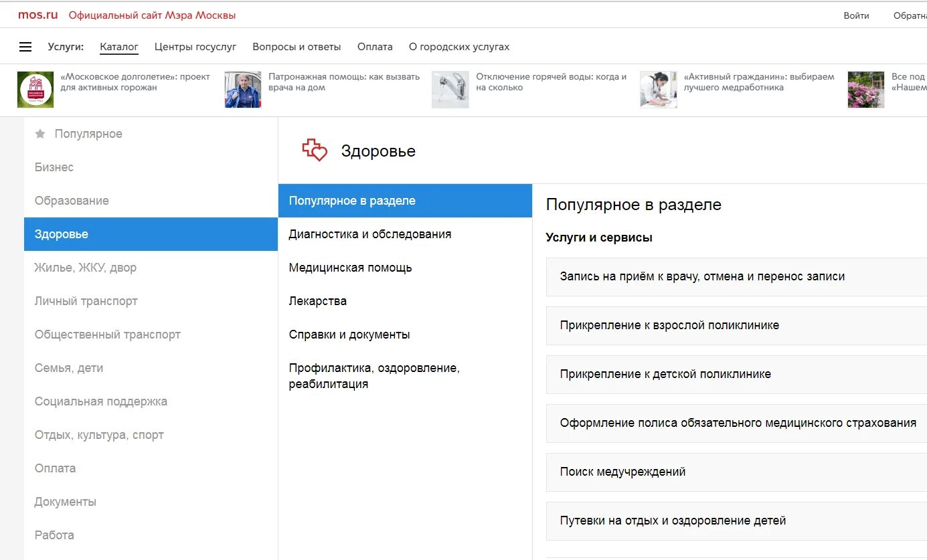Open the Каталог tab
927x560 pixels.
(119, 47)
